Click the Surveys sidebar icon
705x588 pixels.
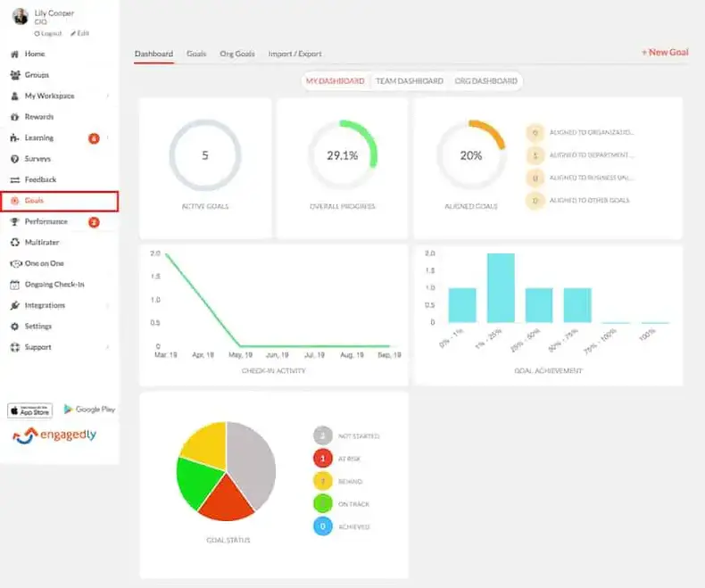(14, 159)
